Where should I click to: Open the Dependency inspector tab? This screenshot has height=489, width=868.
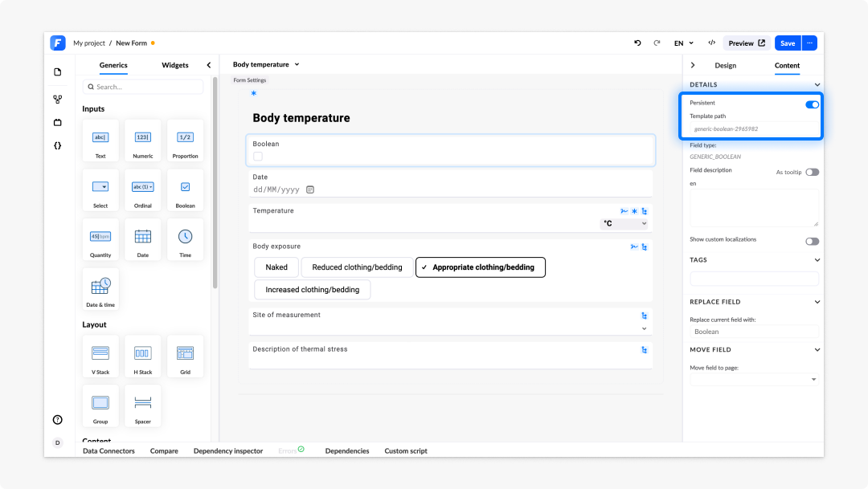pyautogui.click(x=228, y=450)
